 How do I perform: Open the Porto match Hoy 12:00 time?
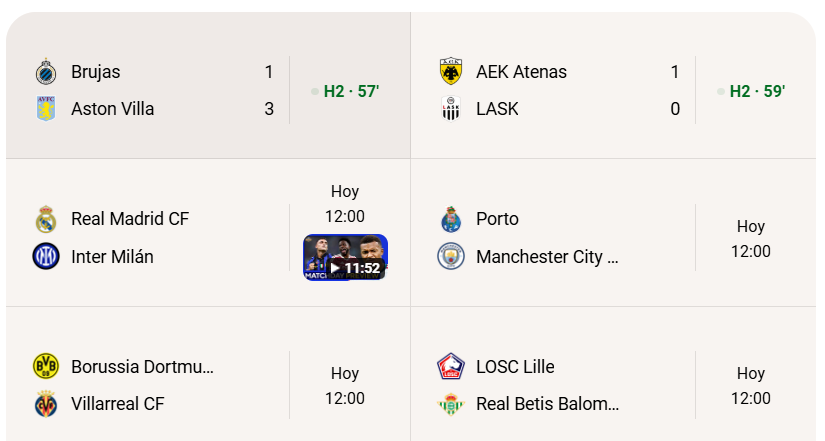[x=751, y=239]
